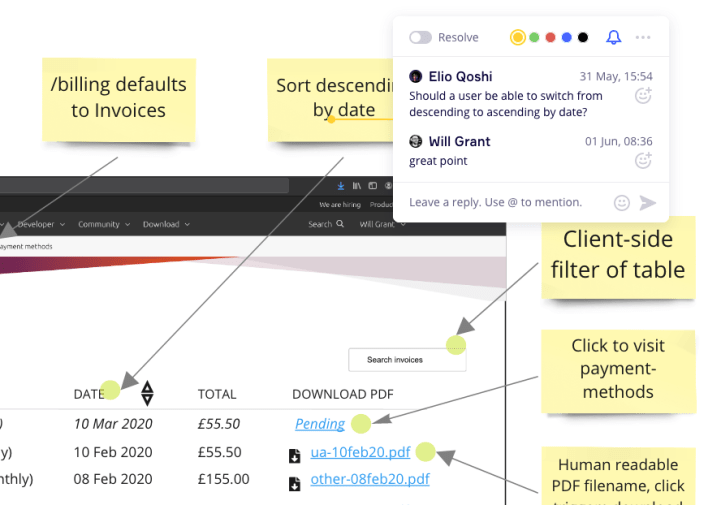720x505 pixels.
Task: Open the Pending payment link
Action: click(320, 424)
